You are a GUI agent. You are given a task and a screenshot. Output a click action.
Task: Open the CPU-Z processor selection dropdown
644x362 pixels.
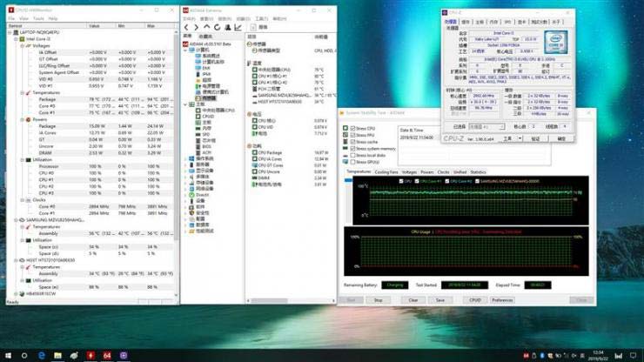[x=486, y=126]
